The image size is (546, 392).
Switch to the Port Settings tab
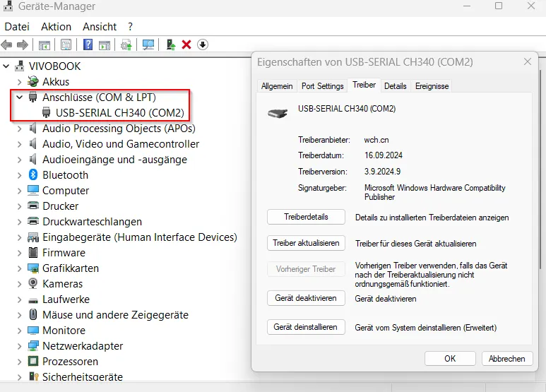tap(322, 86)
